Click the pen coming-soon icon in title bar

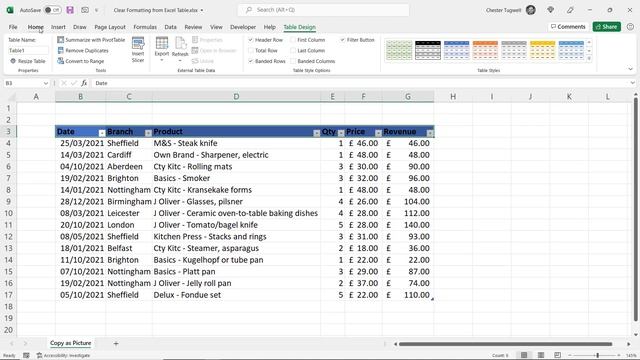tap(570, 10)
